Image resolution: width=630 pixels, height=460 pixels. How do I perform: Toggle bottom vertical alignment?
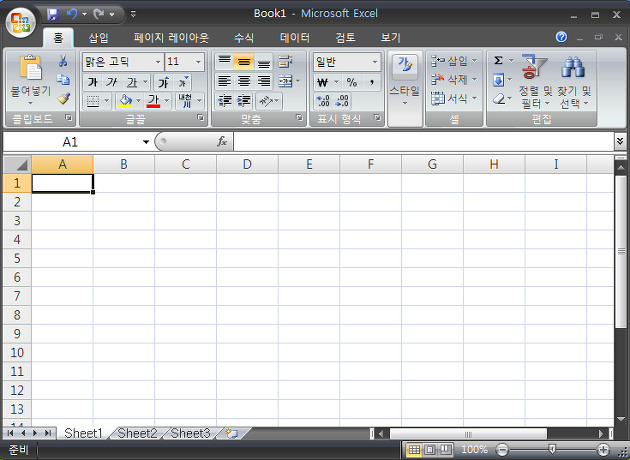point(264,61)
